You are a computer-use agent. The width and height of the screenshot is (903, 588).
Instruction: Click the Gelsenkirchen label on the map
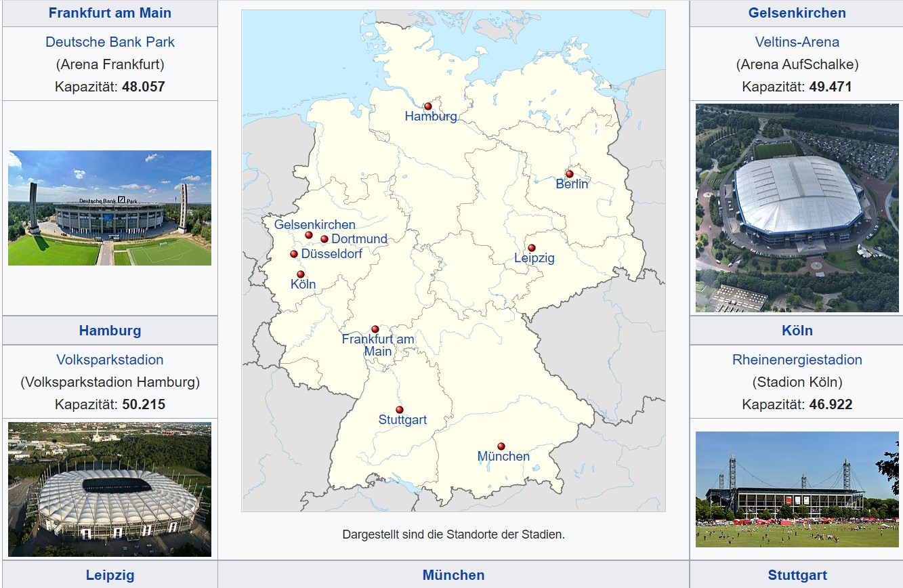315,224
